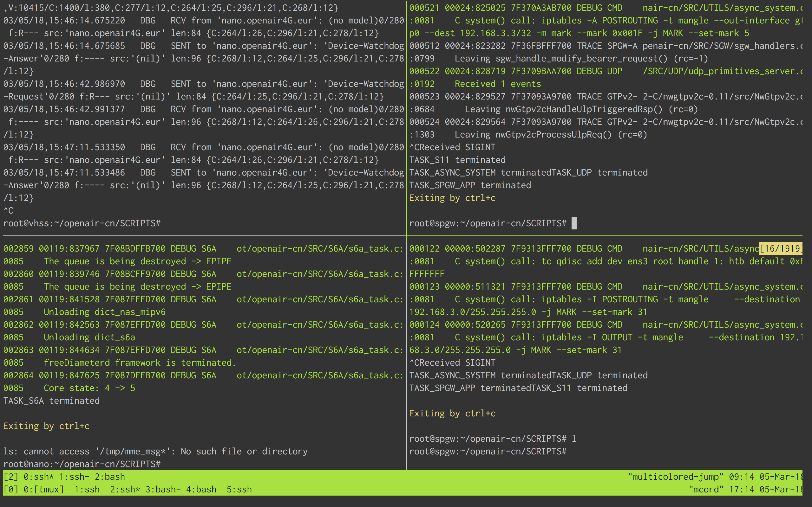Viewport: 812px width, 507px height.
Task: Click the [0] session indicator in status bar
Action: coord(11,489)
